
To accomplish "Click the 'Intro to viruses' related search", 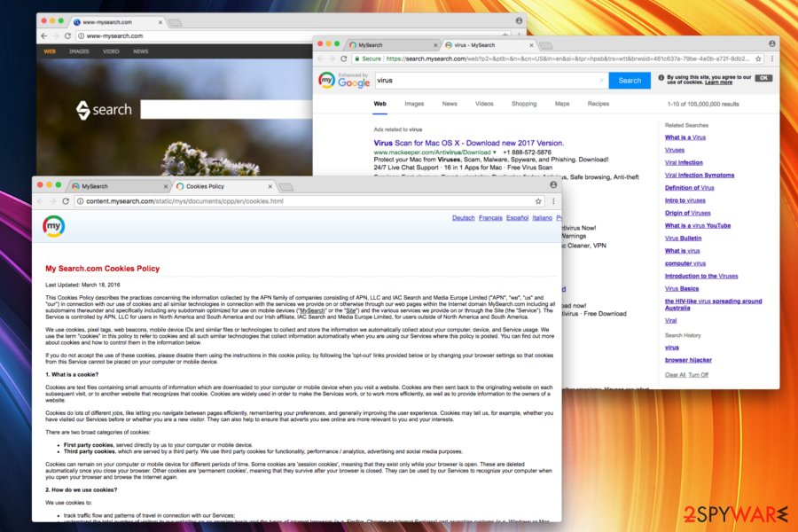I will click(x=685, y=200).
